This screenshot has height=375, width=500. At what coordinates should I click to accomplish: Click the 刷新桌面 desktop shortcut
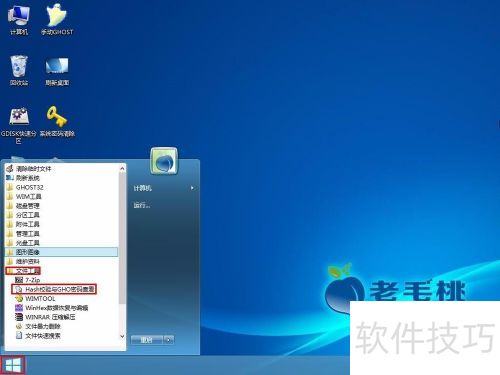click(57, 71)
